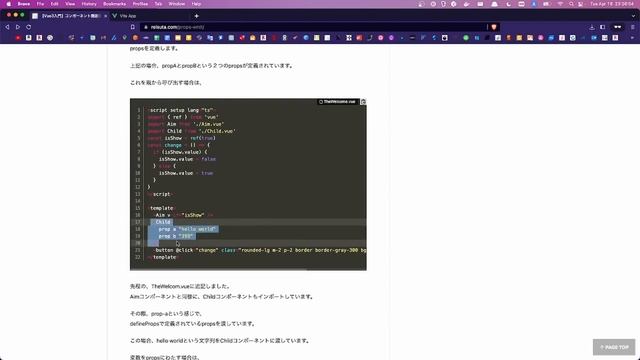The width and height of the screenshot is (640, 360).
Task: Open the History menu
Action: coord(89,4)
